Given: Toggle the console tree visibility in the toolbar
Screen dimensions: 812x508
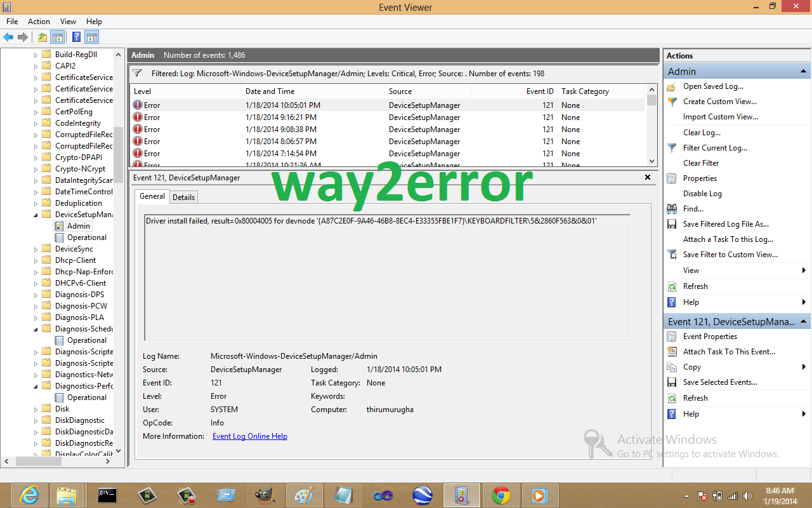Looking at the screenshot, I should click(x=58, y=37).
